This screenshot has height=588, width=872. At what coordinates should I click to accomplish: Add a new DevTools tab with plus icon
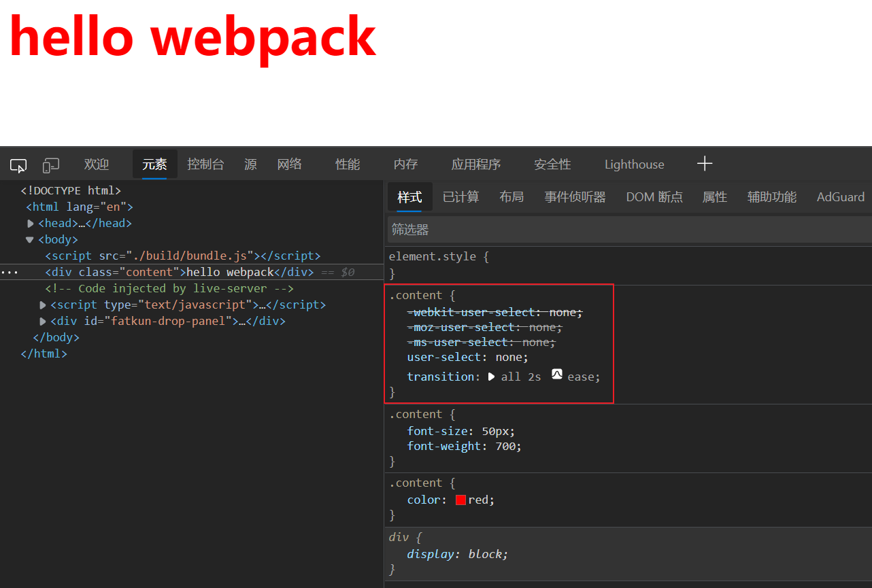coord(705,164)
